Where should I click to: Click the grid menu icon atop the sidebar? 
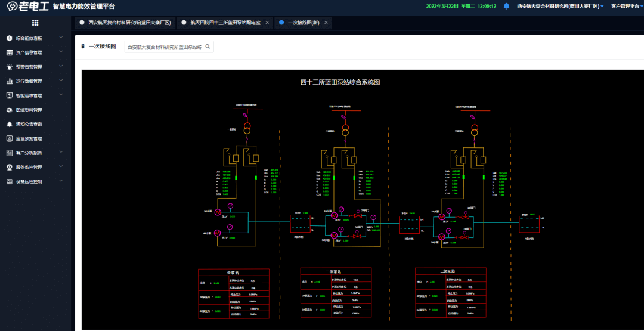[35, 23]
